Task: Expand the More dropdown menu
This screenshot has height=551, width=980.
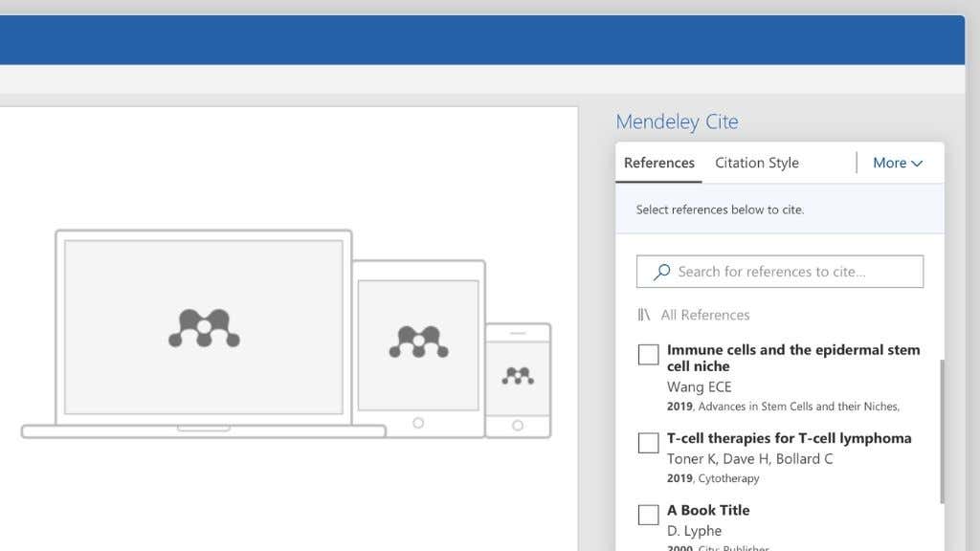Action: pyautogui.click(x=898, y=163)
